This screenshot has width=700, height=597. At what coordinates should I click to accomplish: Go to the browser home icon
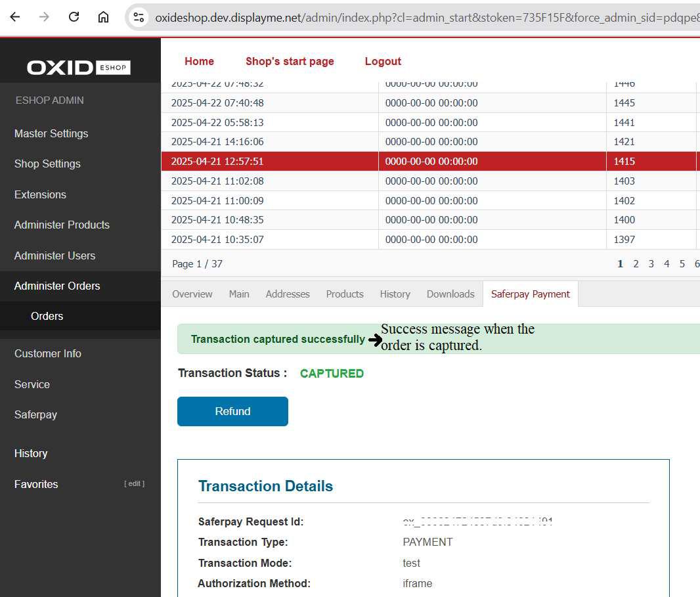tap(103, 17)
